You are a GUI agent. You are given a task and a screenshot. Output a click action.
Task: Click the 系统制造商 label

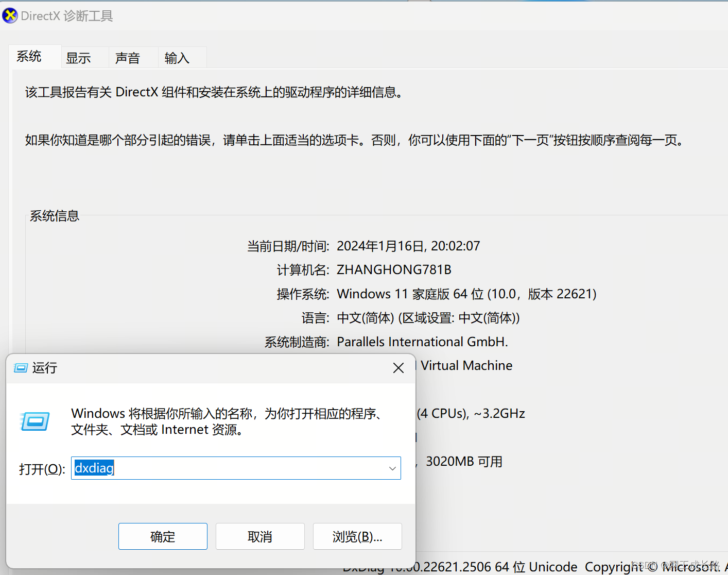297,342
